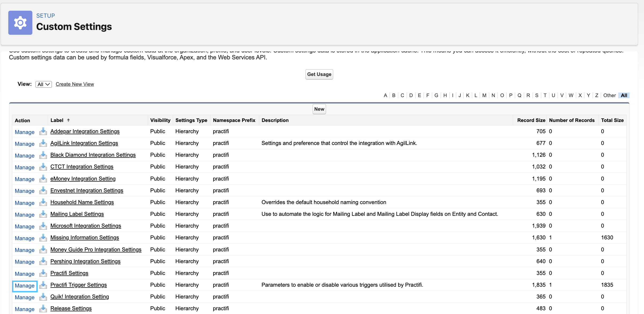Filter list by letter M
Screen dimensions: 644x314
[484, 95]
